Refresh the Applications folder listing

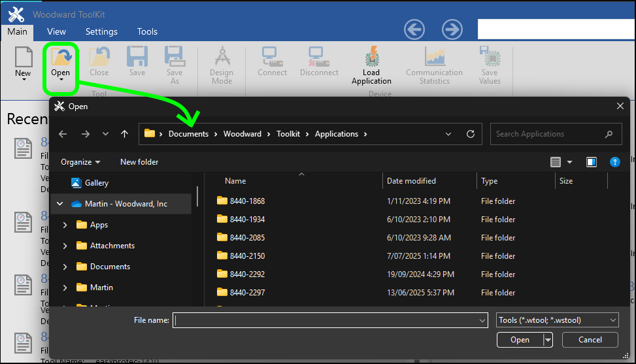click(470, 134)
